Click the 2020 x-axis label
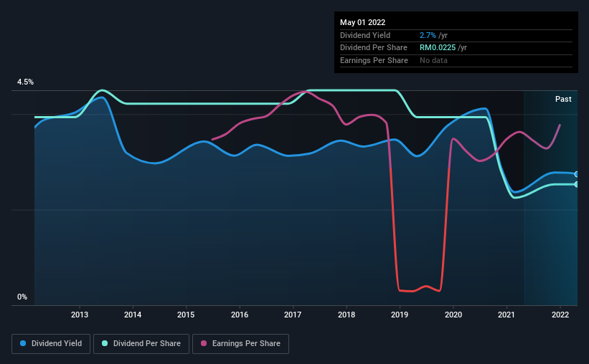The image size is (589, 364). 453,315
